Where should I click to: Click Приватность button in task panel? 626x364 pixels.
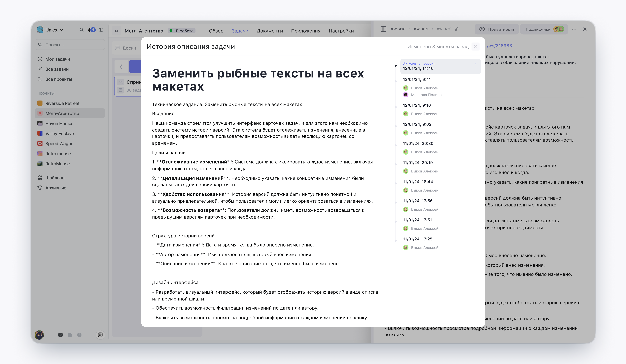(497, 29)
